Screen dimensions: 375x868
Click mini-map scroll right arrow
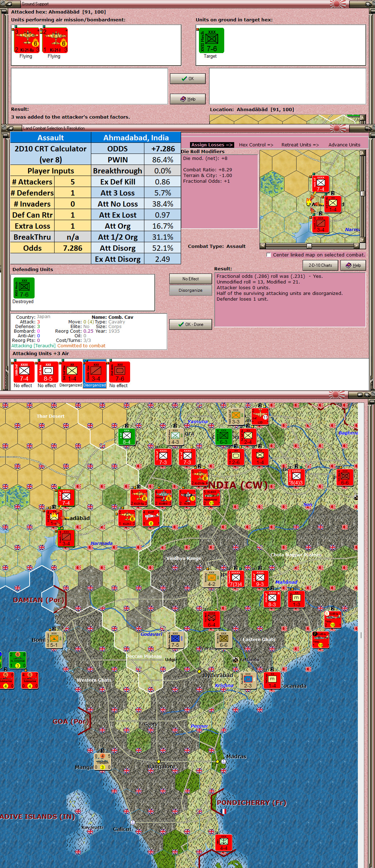click(x=356, y=246)
